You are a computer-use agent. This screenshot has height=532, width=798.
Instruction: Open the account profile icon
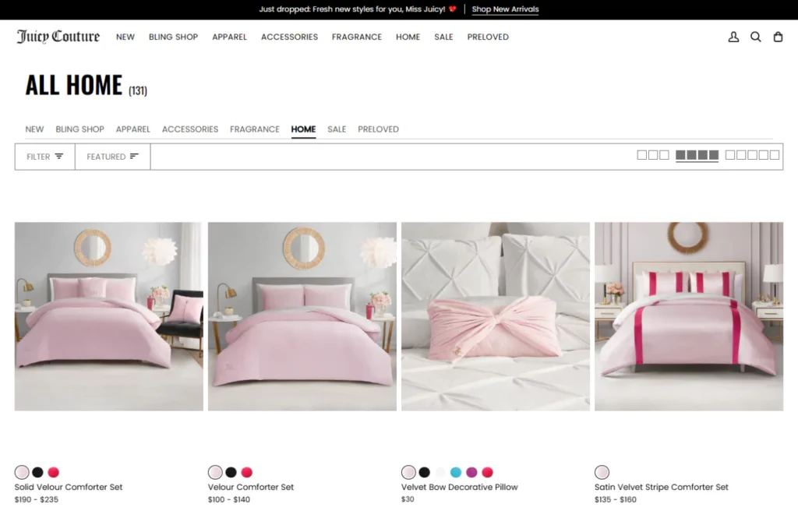(x=733, y=37)
